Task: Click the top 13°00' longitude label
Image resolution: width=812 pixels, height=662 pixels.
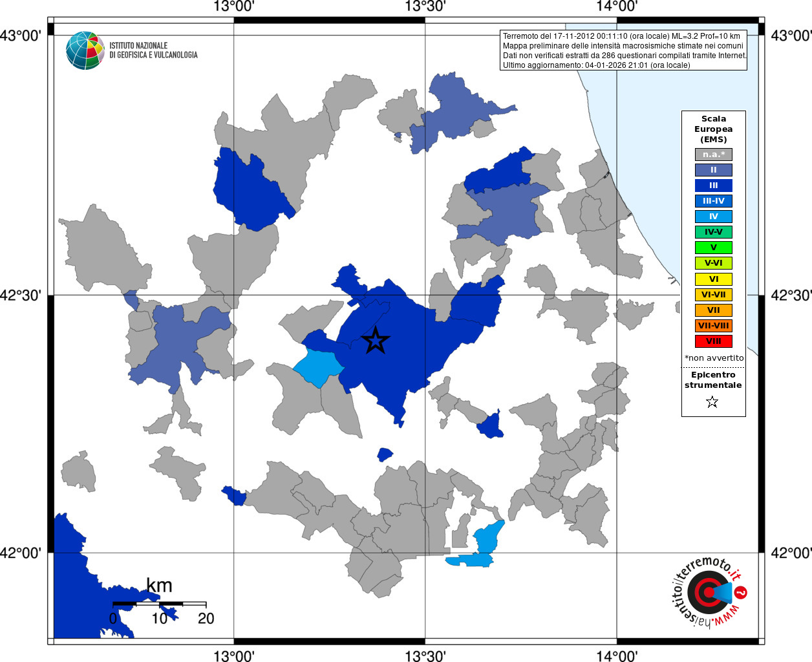Action: click(234, 6)
